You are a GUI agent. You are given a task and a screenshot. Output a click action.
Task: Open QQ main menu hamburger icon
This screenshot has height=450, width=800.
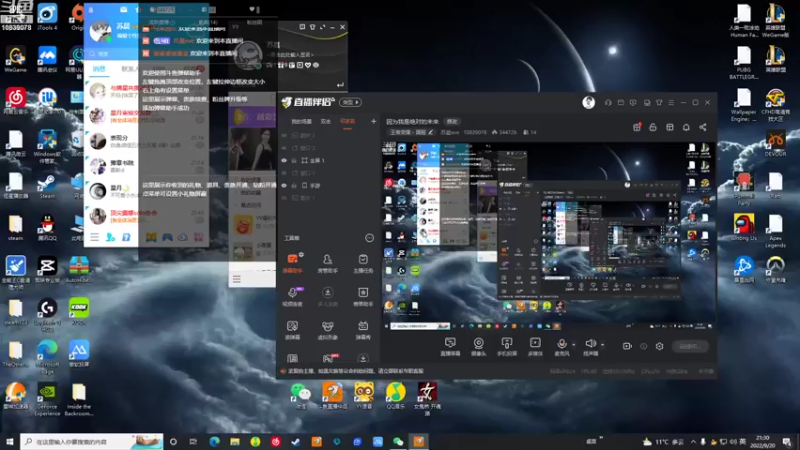coord(94,237)
